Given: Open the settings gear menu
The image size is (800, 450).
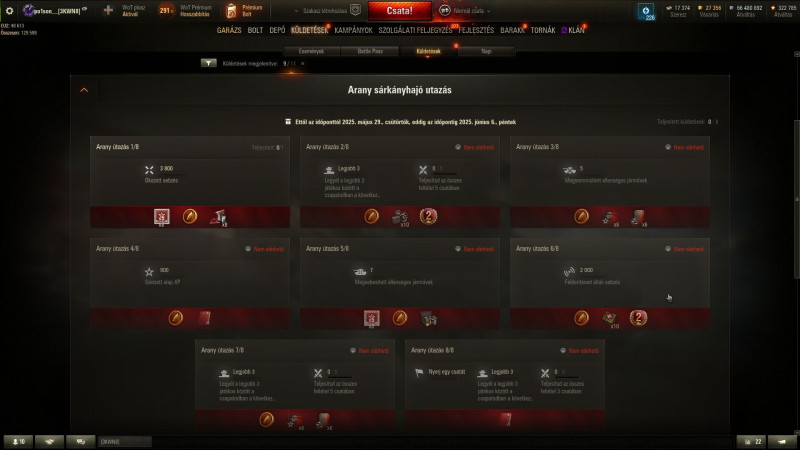Looking at the screenshot, I should click(x=9, y=10).
